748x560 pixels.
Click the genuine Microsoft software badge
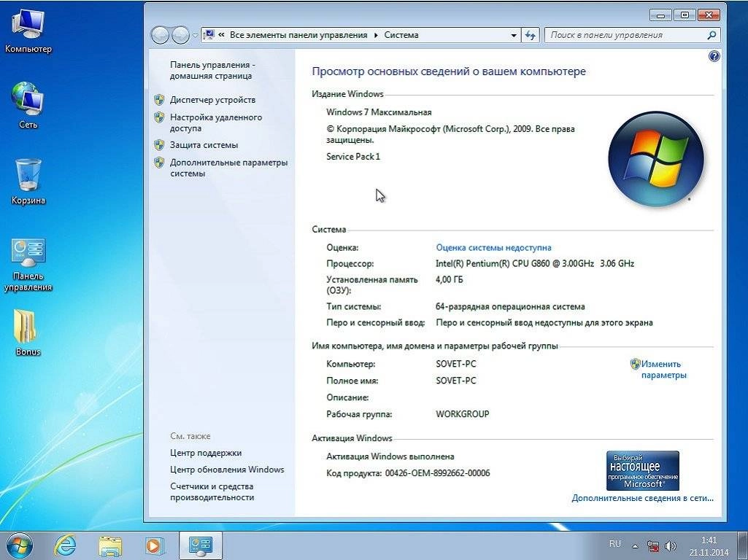(x=643, y=471)
